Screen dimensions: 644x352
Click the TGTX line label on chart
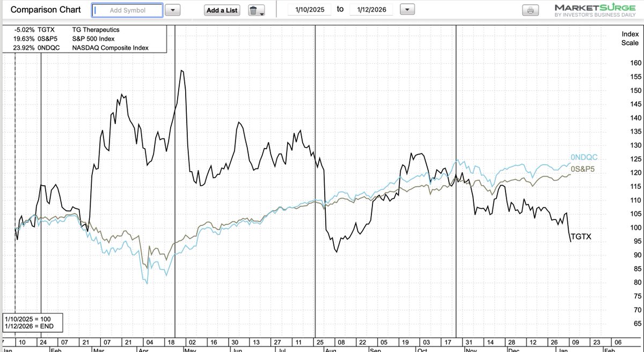click(x=581, y=236)
